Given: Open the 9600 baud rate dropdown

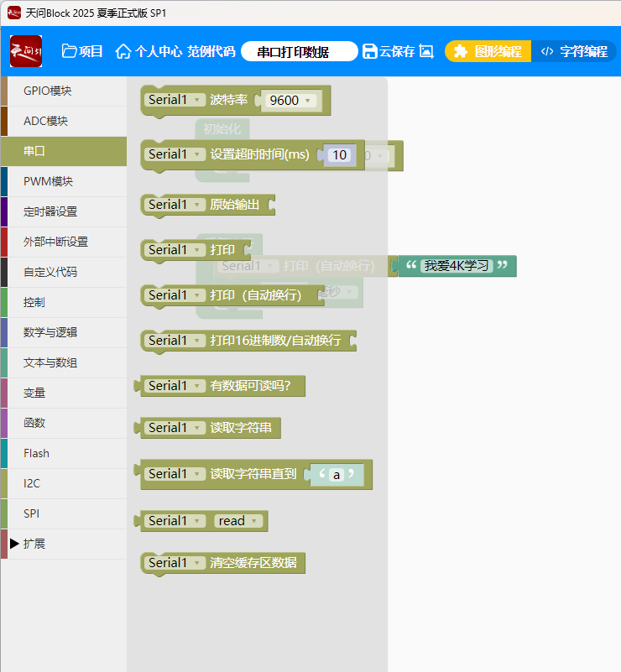Looking at the screenshot, I should coord(290,101).
